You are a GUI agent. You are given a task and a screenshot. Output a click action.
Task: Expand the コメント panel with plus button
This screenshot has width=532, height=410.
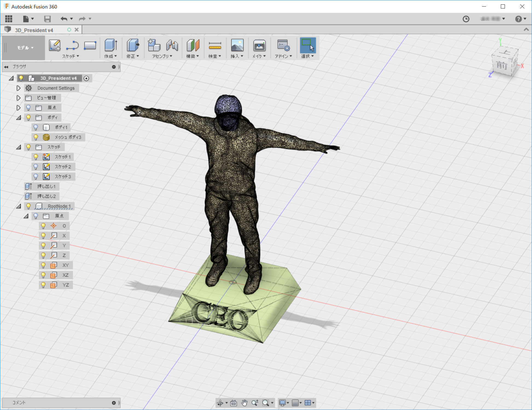tap(114, 403)
